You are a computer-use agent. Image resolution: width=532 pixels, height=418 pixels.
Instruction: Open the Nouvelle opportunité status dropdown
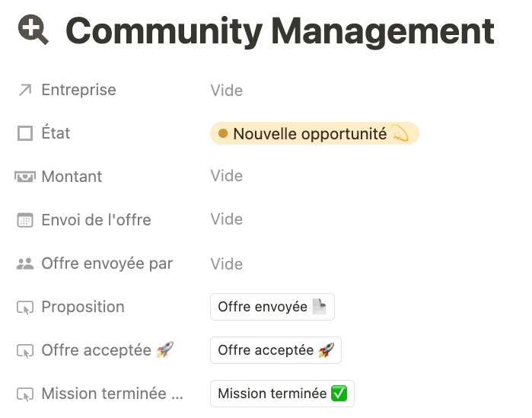pyautogui.click(x=314, y=133)
